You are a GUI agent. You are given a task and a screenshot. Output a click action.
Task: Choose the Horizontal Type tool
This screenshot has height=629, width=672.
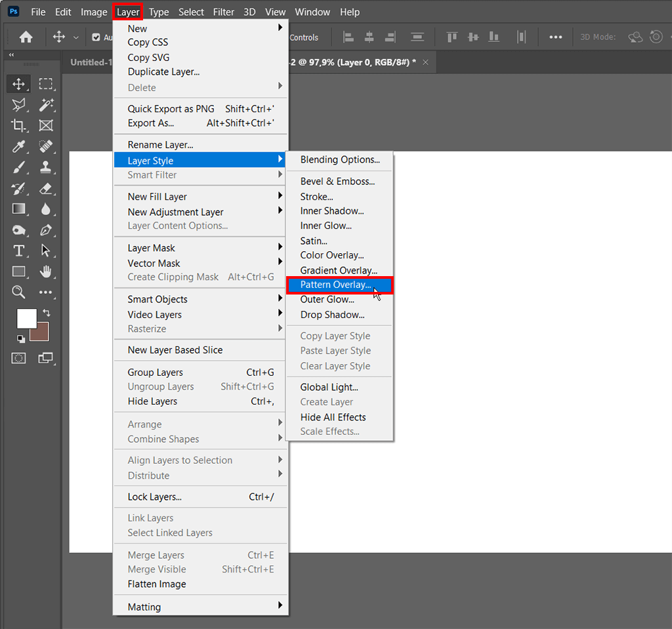click(18, 251)
